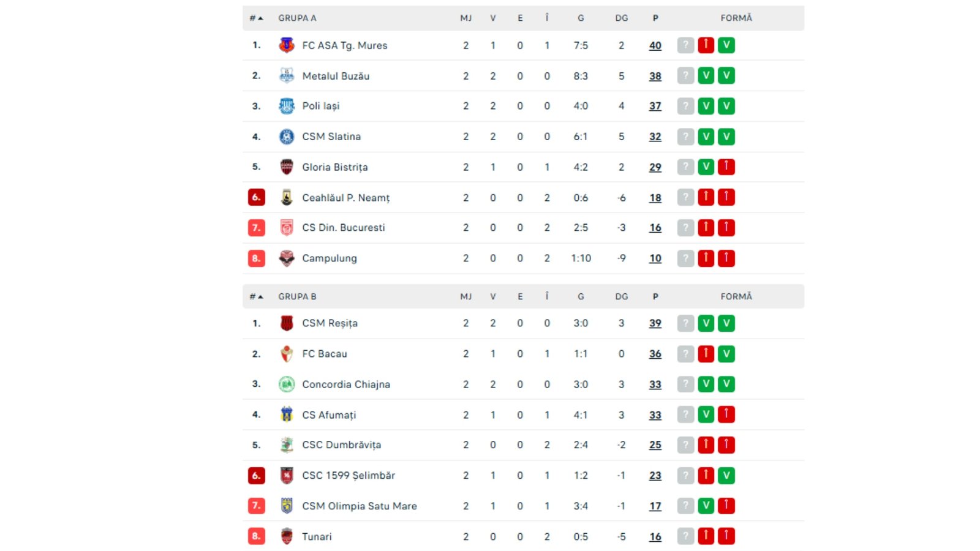Click the upcoming match question mark for FC ASA Tg. Mures

click(685, 45)
